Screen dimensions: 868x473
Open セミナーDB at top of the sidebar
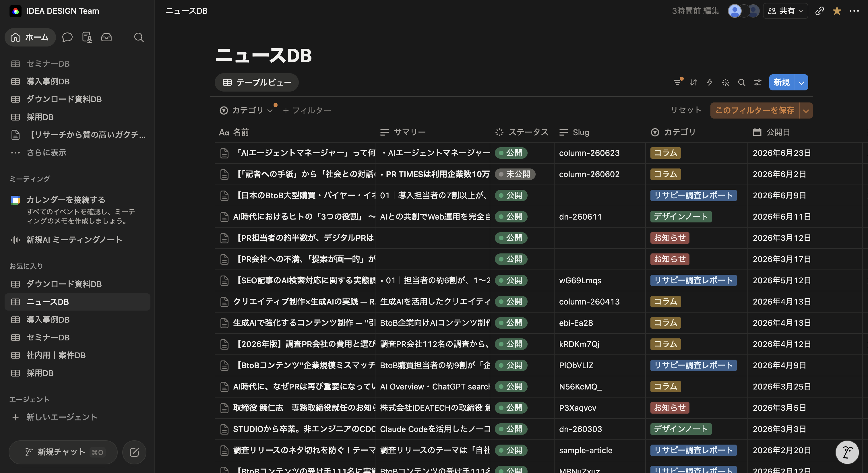point(48,64)
